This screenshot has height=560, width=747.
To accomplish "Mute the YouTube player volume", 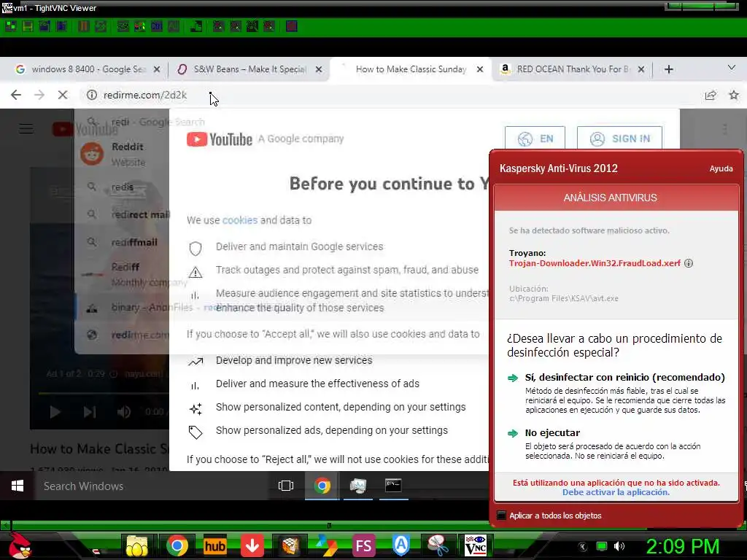I will pos(124,412).
